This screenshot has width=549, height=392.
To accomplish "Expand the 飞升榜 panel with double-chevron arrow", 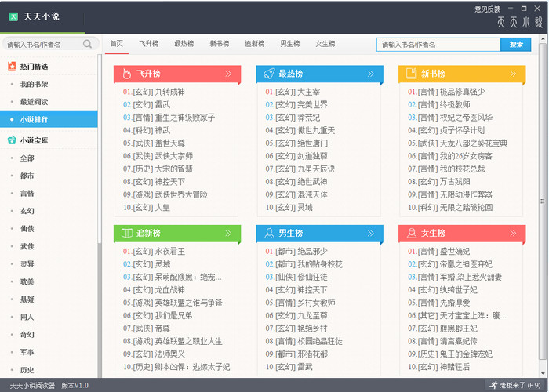I will point(228,74).
